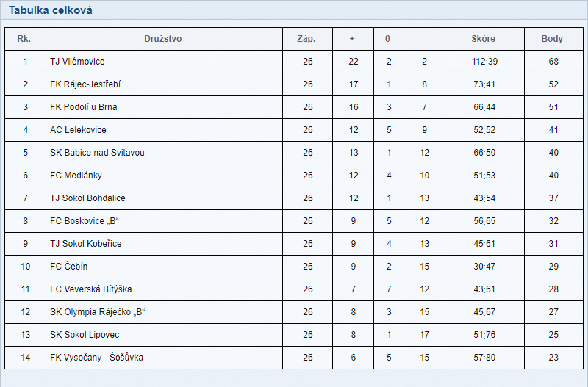Click TJ Sokol Bohdalice entry
Screen dimensions: 588x387
87,198
